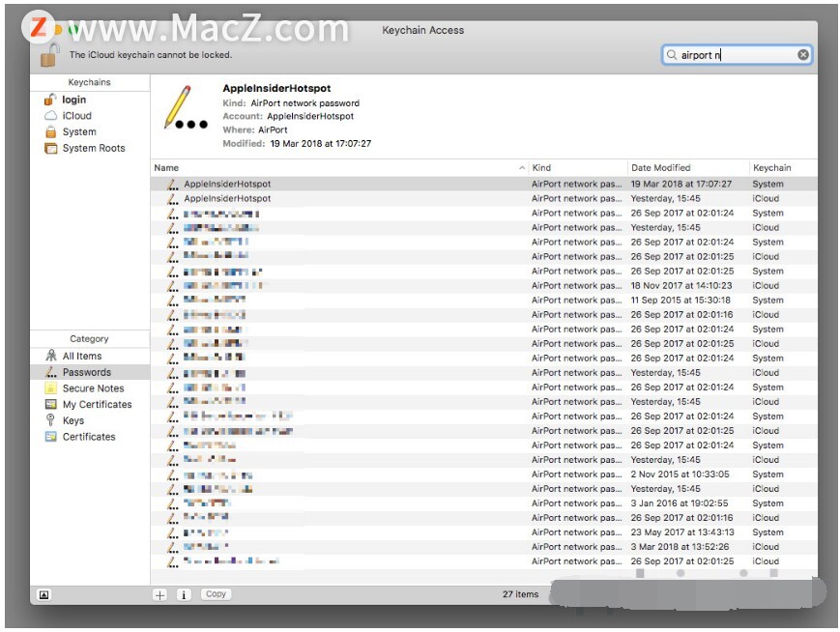Select the row dated 3 Mar 2018 at 13:52:26

pyautogui.click(x=483, y=546)
